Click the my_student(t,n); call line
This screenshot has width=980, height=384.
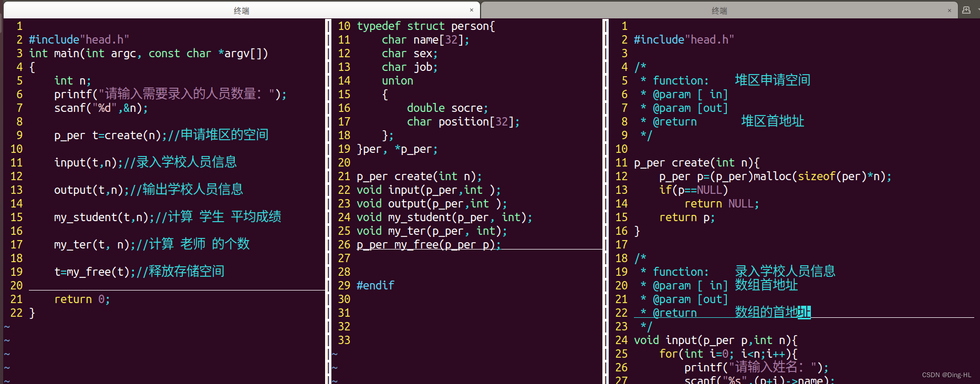click(168, 217)
